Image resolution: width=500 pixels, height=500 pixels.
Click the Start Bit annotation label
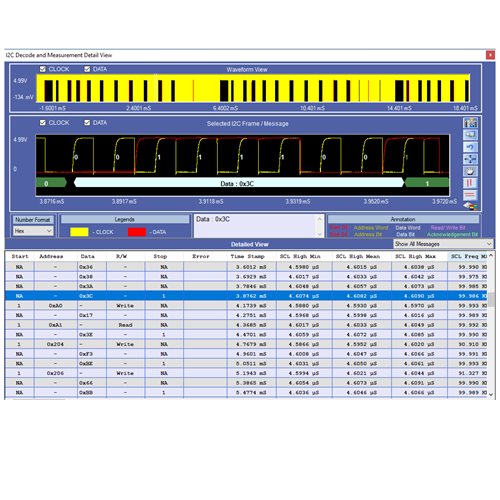click(339, 227)
